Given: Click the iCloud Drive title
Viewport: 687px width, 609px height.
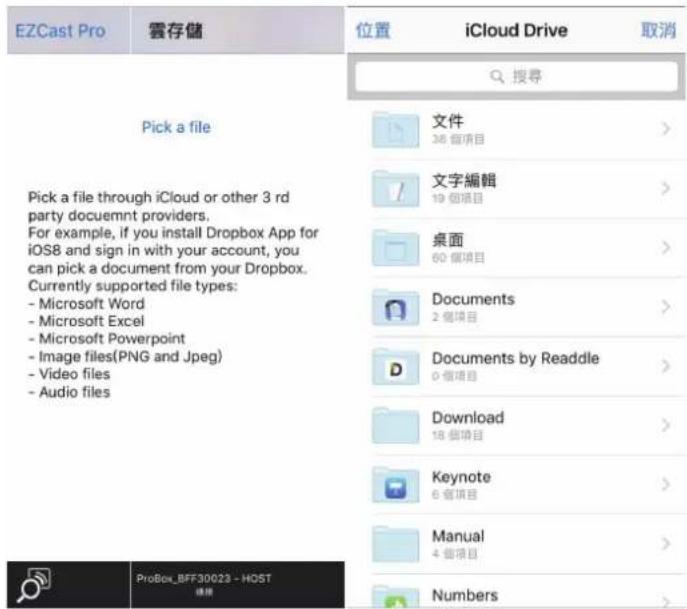Looking at the screenshot, I should 516,31.
